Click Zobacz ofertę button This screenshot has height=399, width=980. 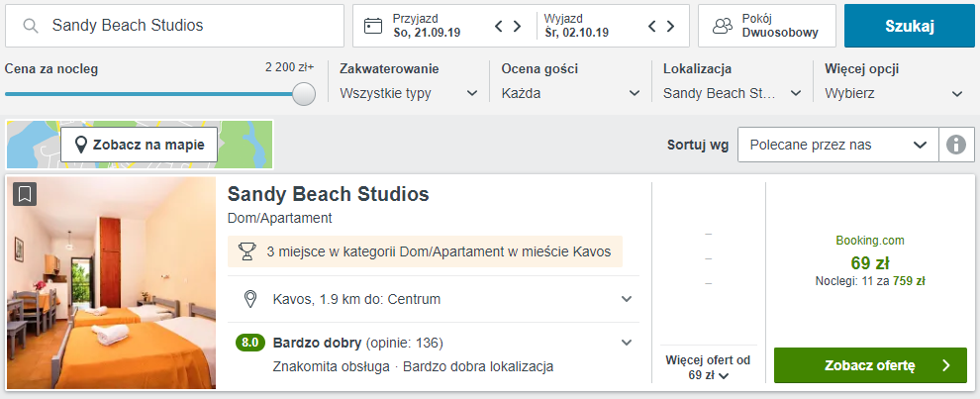[870, 365]
